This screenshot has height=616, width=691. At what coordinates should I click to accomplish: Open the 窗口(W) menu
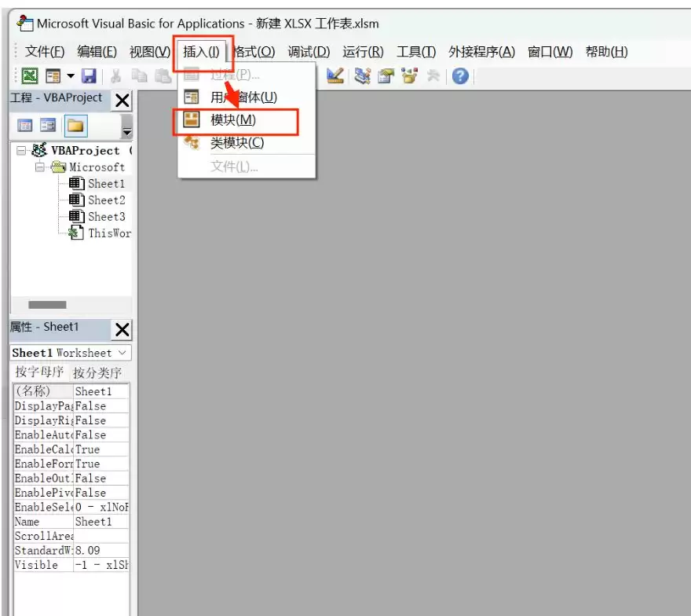click(x=550, y=52)
